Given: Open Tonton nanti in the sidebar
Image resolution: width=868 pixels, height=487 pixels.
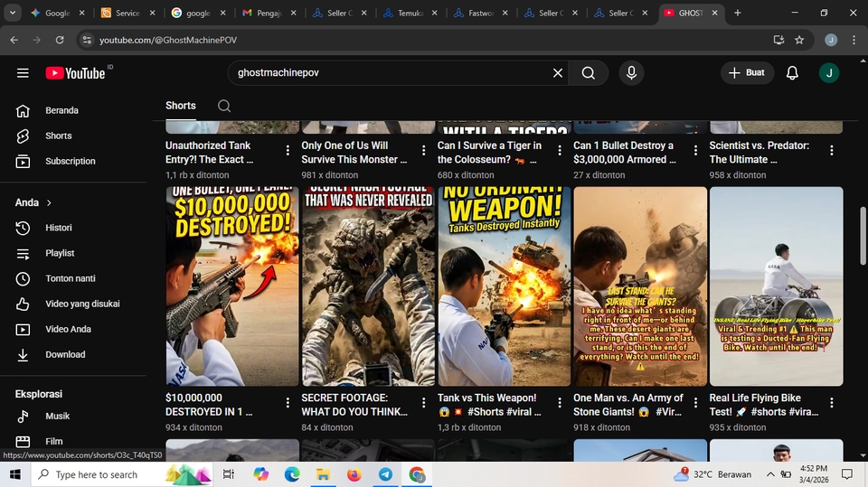Looking at the screenshot, I should pyautogui.click(x=71, y=278).
